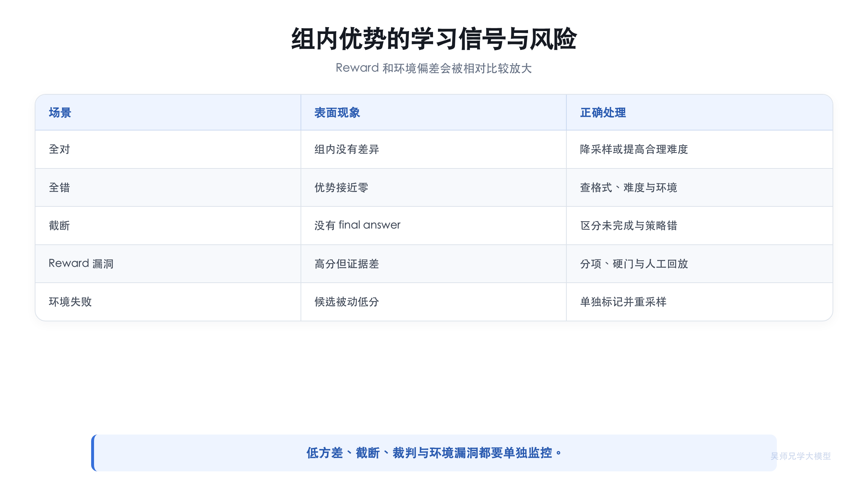
Task: Select cell 区分未完成与策略错
Action: point(699,226)
